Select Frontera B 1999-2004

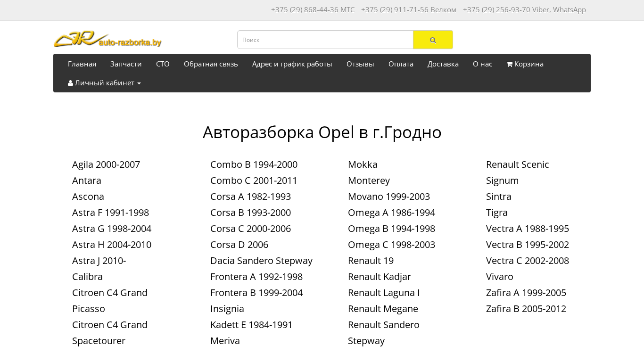coord(256,293)
